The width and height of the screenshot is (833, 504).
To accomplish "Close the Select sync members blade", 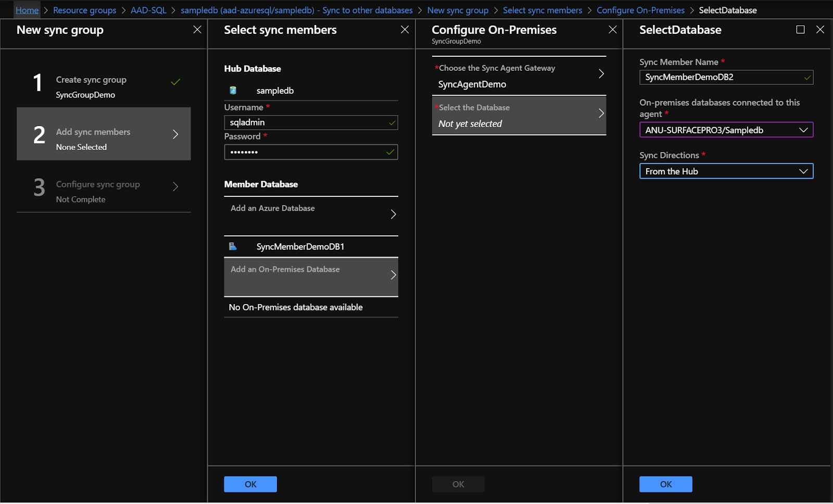I will point(405,30).
